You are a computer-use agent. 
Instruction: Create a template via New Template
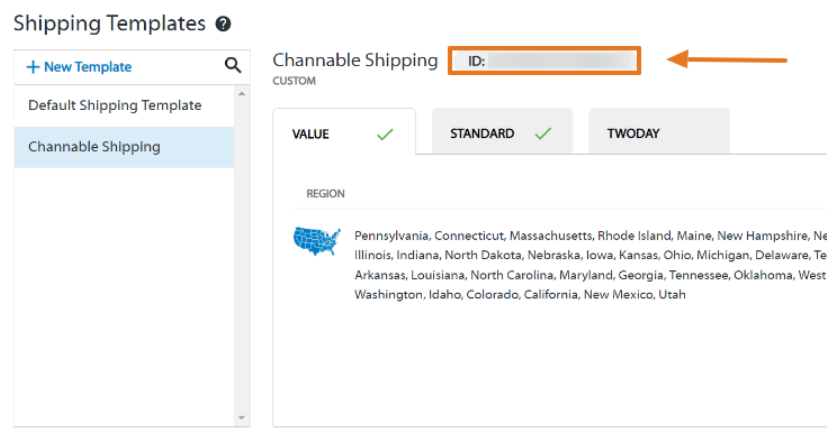(x=79, y=67)
